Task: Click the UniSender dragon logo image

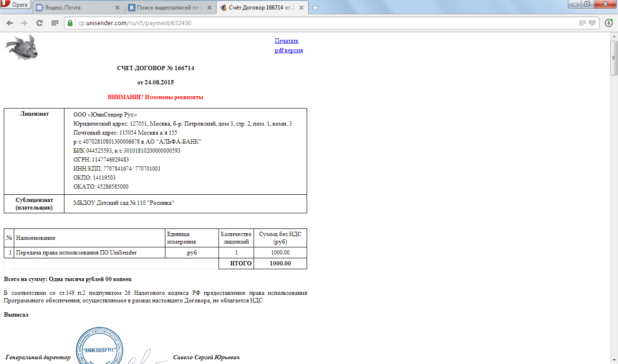Action: [x=22, y=47]
